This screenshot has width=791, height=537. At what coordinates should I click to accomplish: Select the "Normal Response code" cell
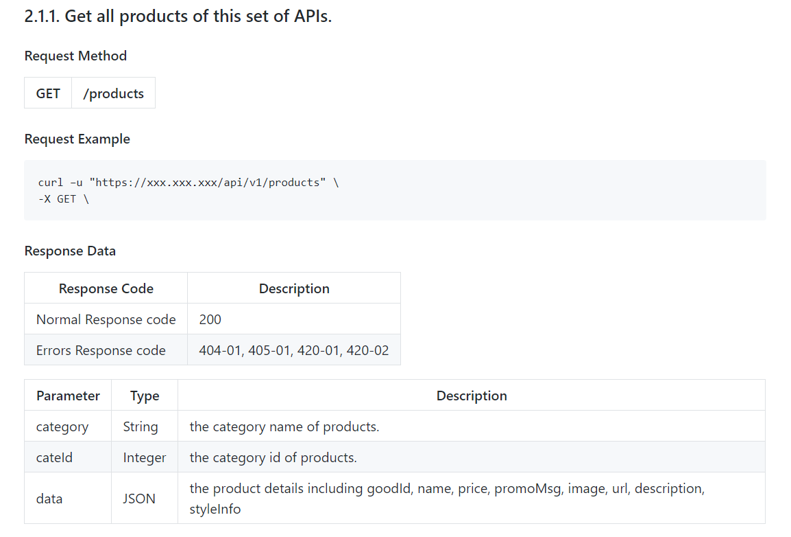pyautogui.click(x=106, y=319)
